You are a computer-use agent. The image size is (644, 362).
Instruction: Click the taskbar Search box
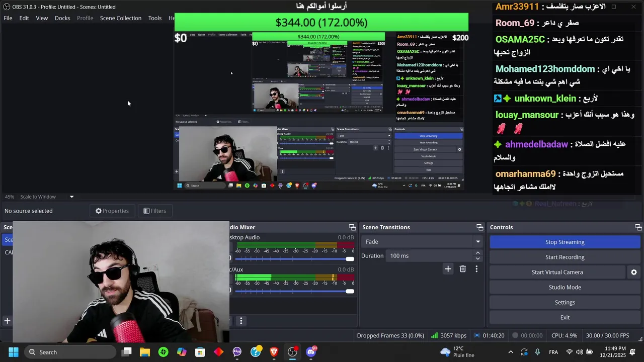point(70,352)
